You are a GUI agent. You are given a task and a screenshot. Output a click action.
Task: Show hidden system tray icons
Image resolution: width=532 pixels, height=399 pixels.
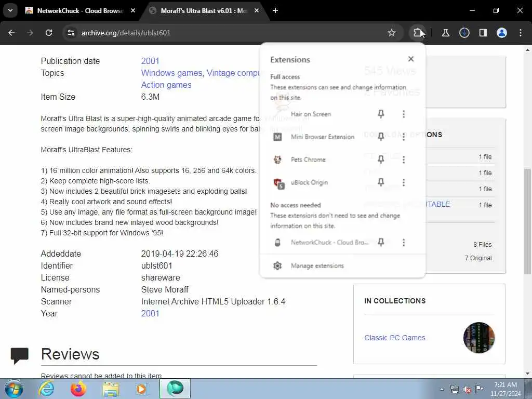[x=442, y=389]
